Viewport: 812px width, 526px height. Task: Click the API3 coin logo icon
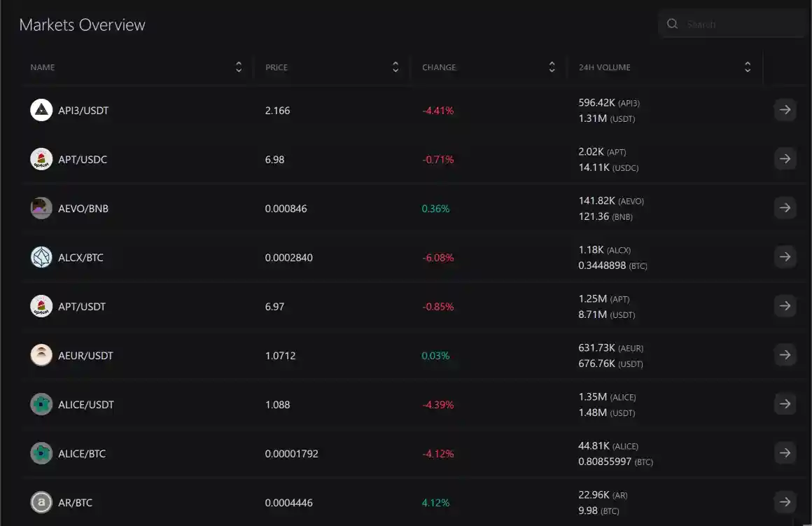(x=41, y=110)
